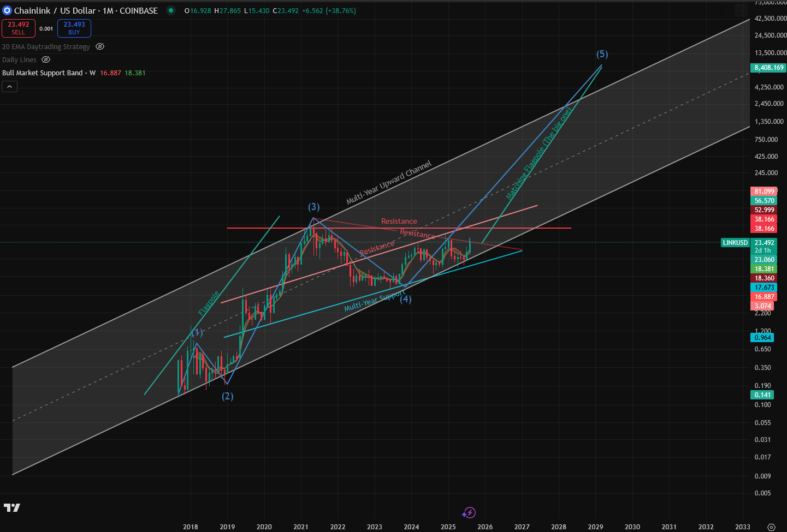The image size is (787, 532).
Task: Select the wave (1) label
Action: [x=197, y=332]
